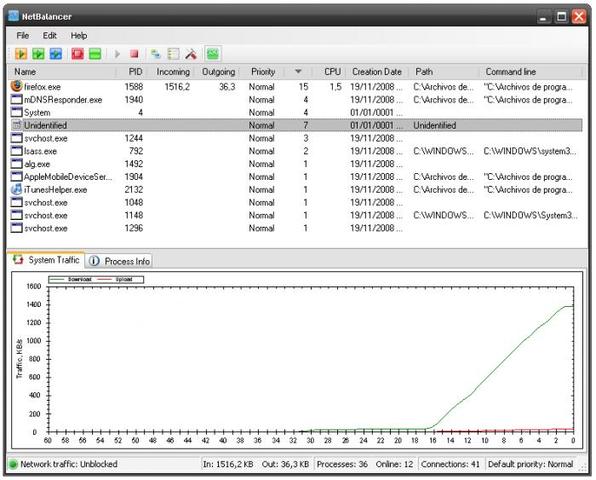
Task: Click the blue priority toolbar icon
Action: [x=55, y=54]
